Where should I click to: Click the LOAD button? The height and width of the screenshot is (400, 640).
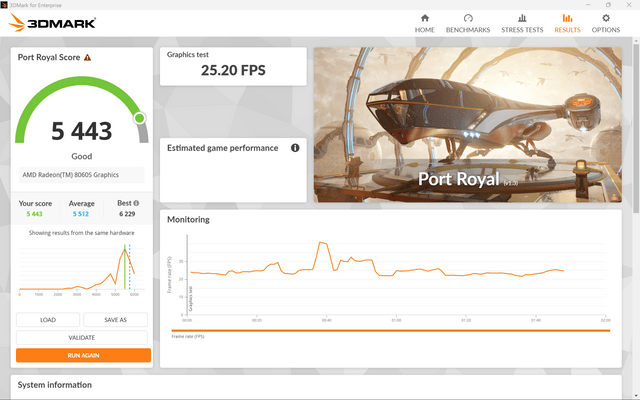click(x=48, y=320)
